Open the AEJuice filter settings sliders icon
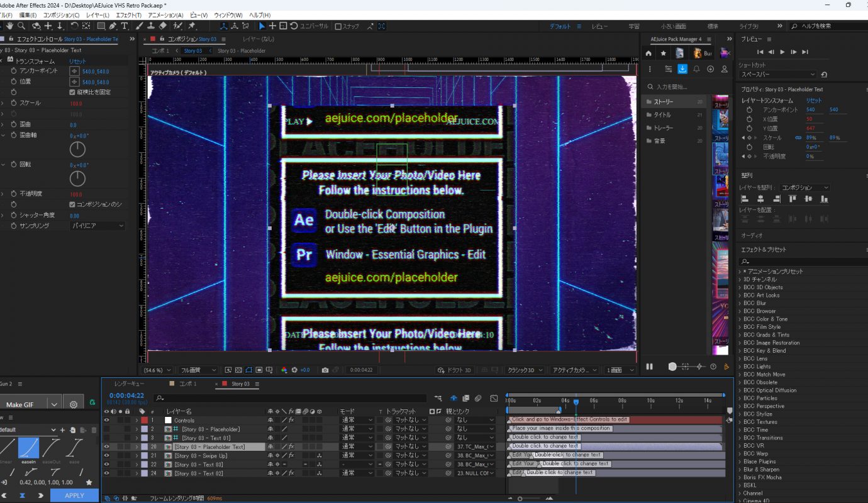This screenshot has width=868, height=503. click(668, 69)
